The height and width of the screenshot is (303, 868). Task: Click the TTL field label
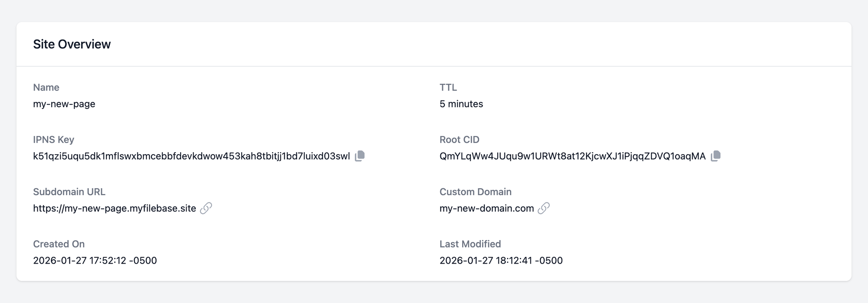[448, 88]
